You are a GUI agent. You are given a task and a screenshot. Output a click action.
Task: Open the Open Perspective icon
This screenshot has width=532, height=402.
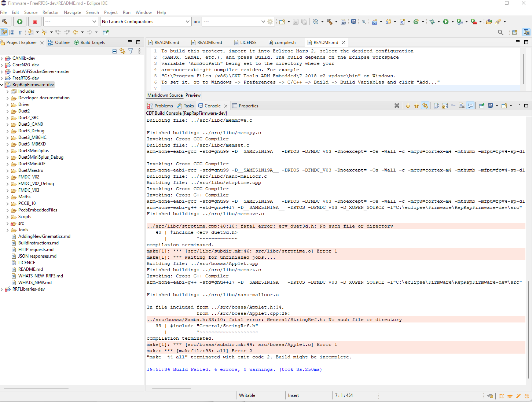(514, 32)
